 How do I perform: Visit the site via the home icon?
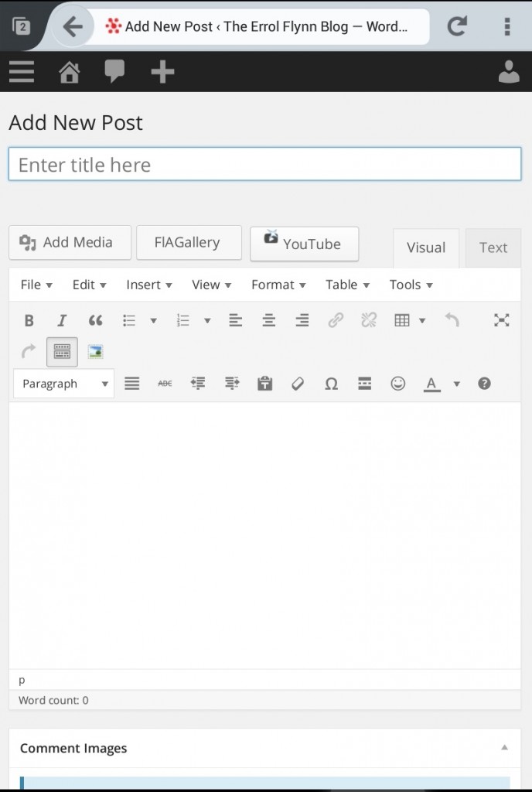click(x=69, y=72)
